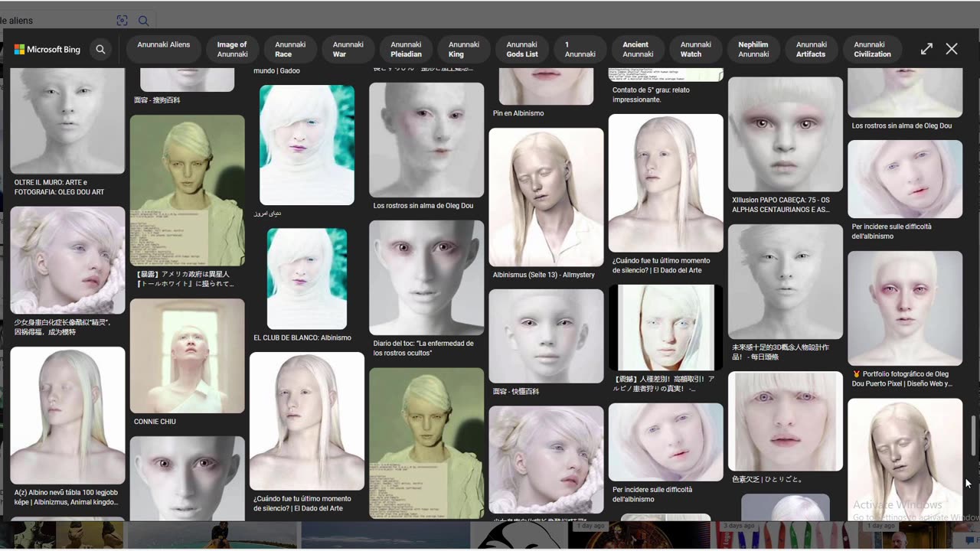Select the Anunnaki Aliens suggestion chip
The width and height of the screenshot is (980, 551).
coord(164,49)
